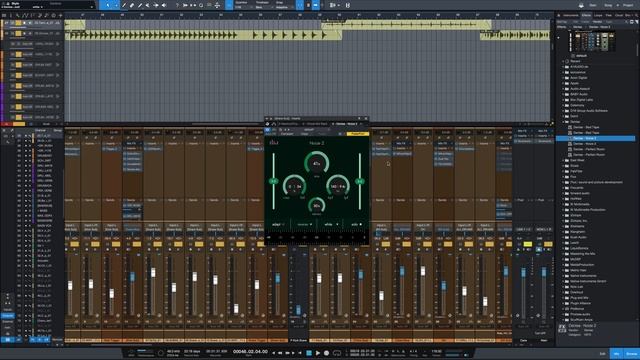Click the Rewind button in transport
Screen dimensions: 640x360
tap(280, 353)
